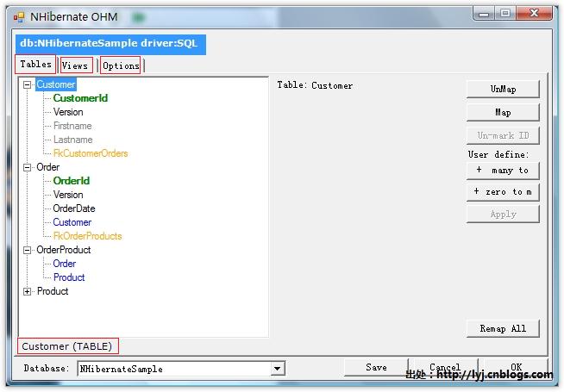Viewport: 564px width, 392px height.
Task: Click the Un-mark ID button
Action: 503,135
